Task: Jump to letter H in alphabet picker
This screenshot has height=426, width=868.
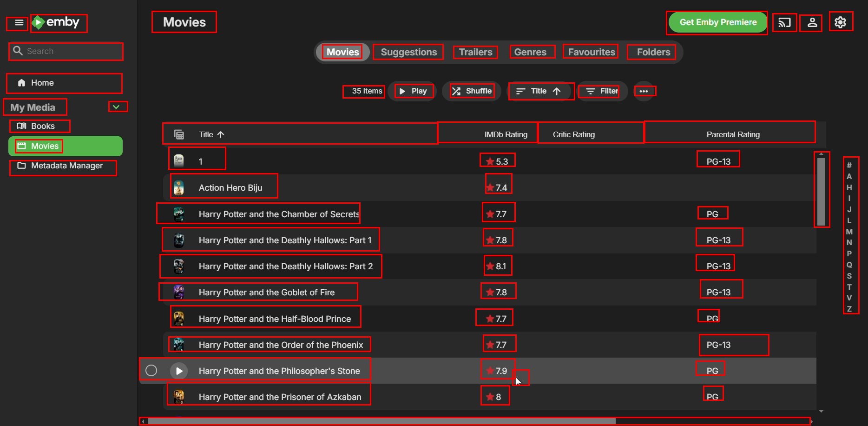Action: tap(849, 187)
